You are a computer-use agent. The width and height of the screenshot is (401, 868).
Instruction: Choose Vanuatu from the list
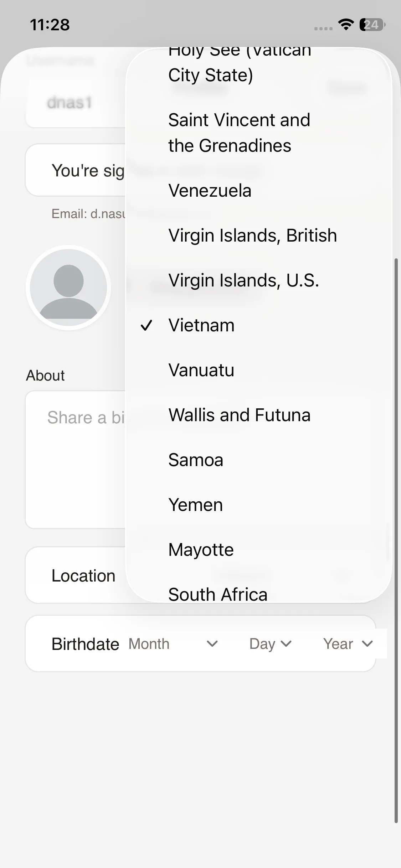201,370
